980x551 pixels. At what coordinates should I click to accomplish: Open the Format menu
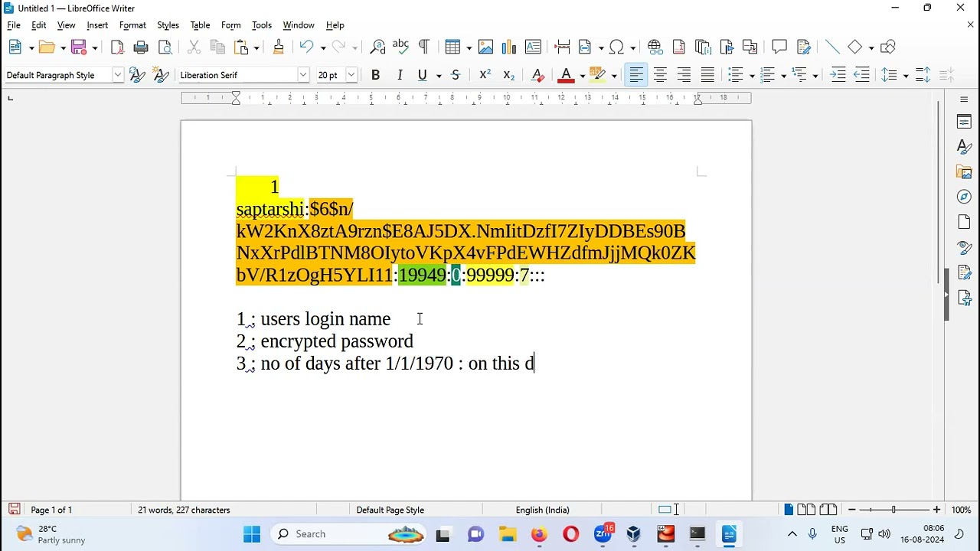pyautogui.click(x=132, y=25)
